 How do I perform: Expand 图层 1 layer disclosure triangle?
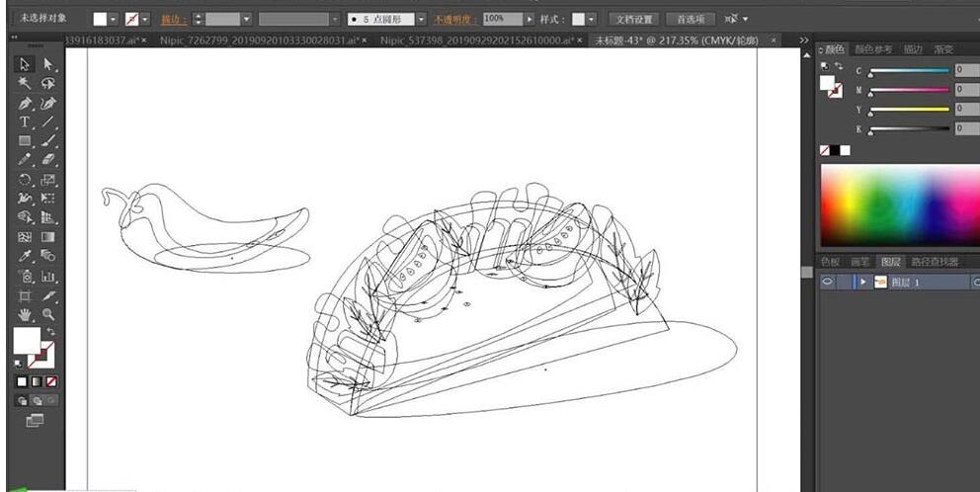tap(862, 282)
